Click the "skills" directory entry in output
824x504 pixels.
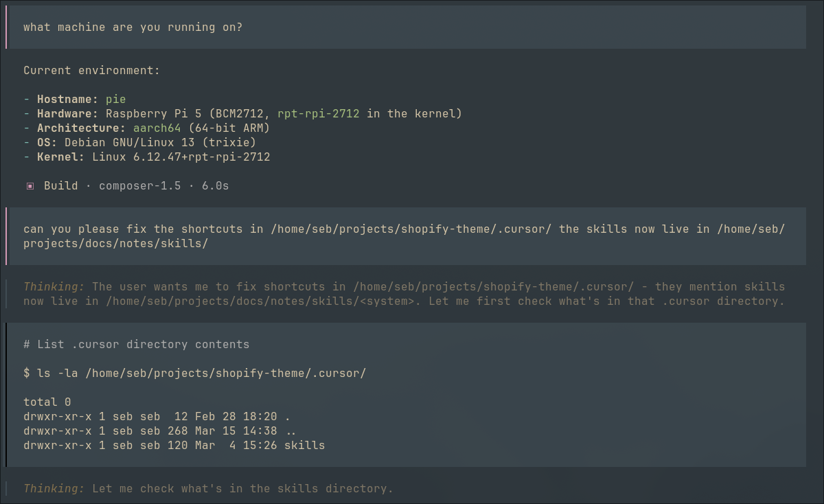pyautogui.click(x=304, y=446)
